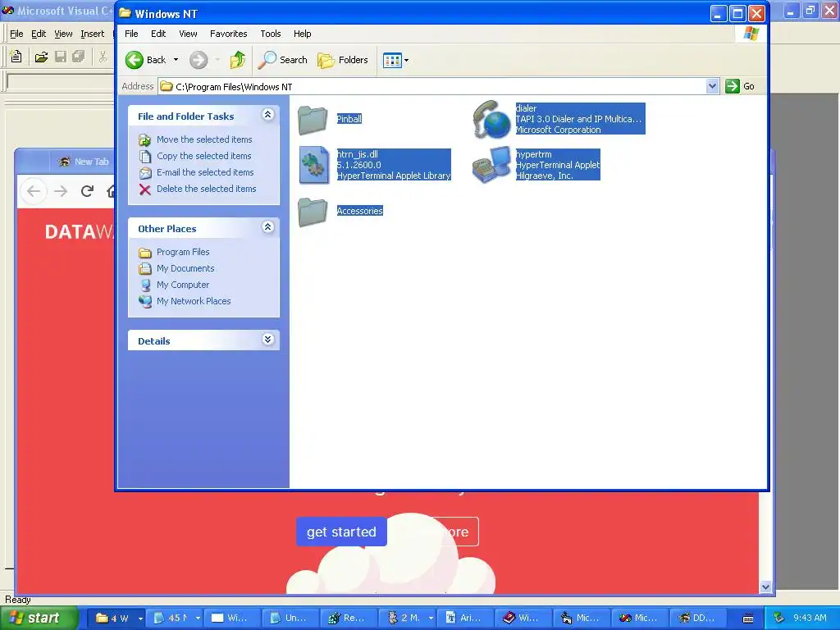840x630 pixels.
Task: Open the File menu in Windows NT window
Action: click(x=131, y=34)
